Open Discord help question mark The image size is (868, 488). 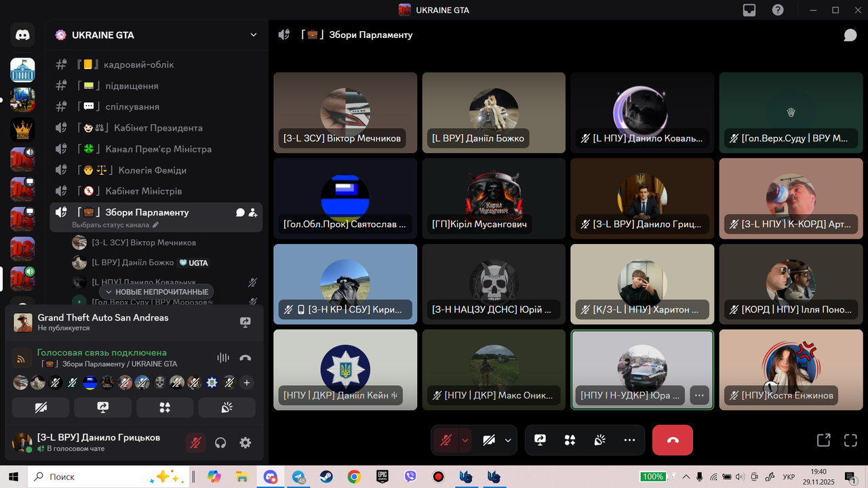(x=778, y=10)
